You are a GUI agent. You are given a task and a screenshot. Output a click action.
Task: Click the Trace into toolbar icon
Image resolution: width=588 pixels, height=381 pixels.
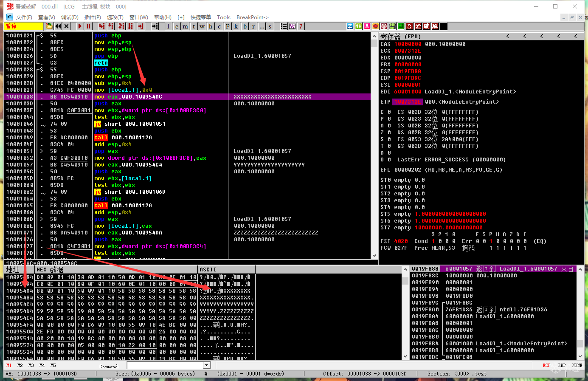(121, 26)
